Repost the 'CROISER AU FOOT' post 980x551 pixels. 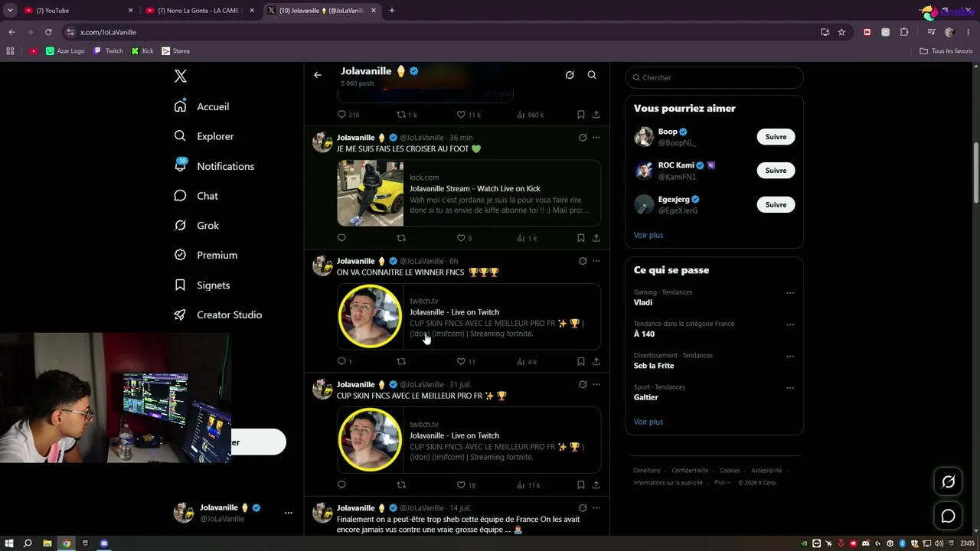pos(401,238)
